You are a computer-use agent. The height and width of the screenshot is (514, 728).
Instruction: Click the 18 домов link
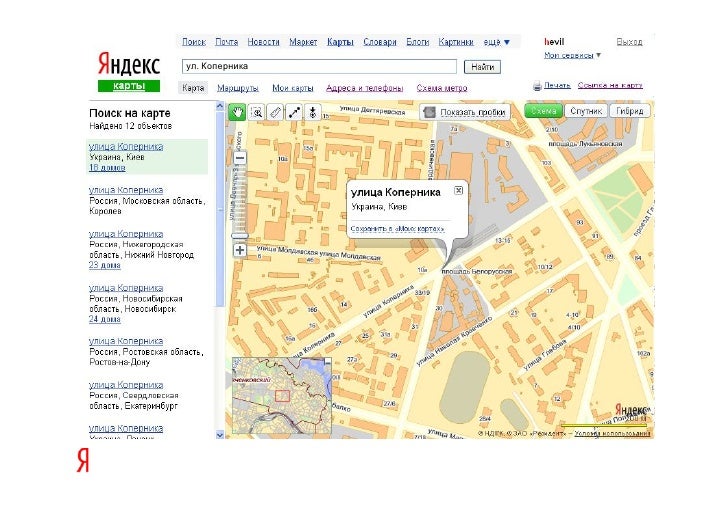coord(107,168)
